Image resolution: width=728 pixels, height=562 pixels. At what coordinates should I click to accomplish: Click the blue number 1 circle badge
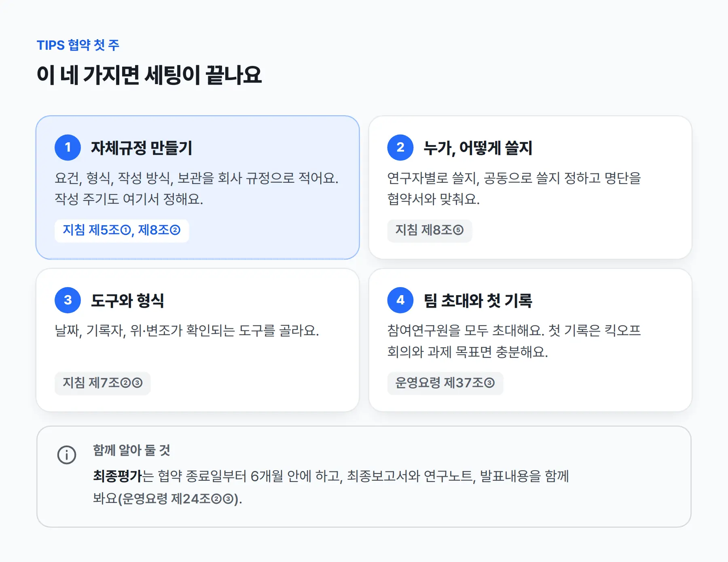68,148
